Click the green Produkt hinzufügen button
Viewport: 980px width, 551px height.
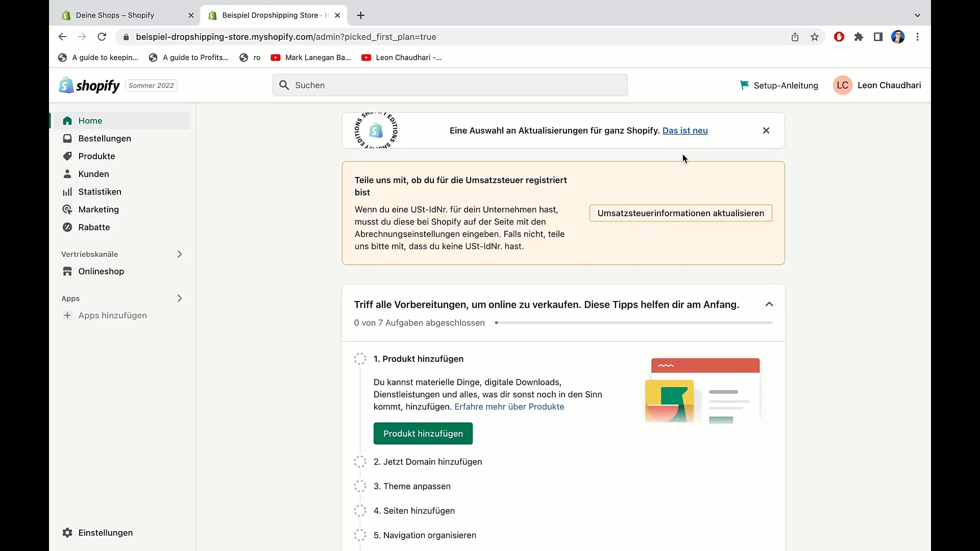coord(423,434)
